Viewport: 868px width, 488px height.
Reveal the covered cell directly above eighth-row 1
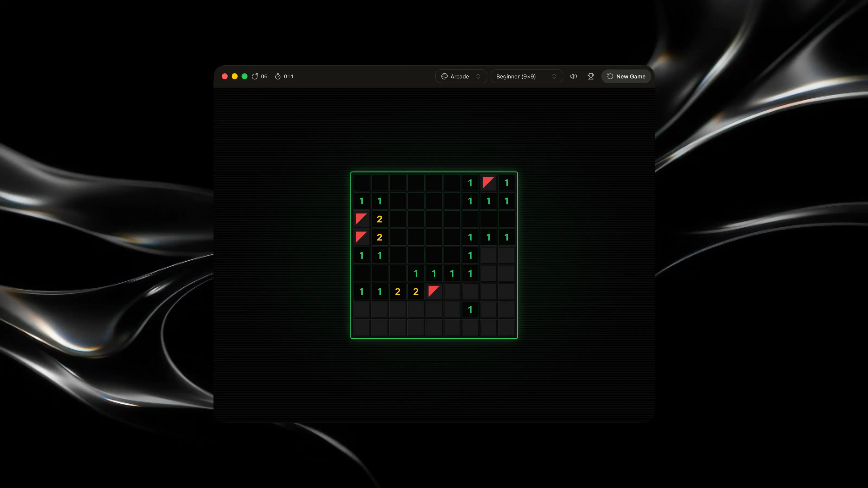tap(470, 291)
